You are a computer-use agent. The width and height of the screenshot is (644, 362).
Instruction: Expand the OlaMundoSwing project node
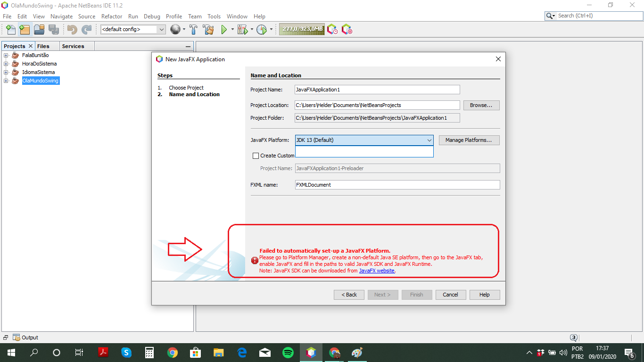[x=6, y=81]
